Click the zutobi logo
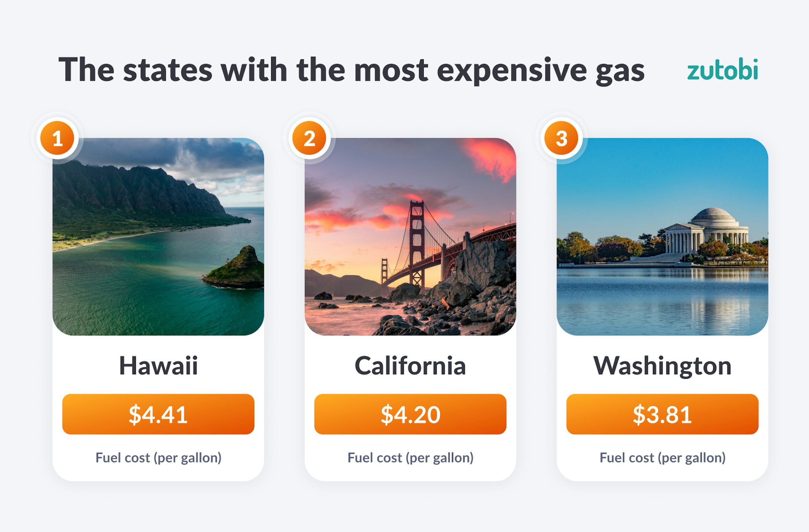Screen dimensions: 809x532 click(722, 70)
